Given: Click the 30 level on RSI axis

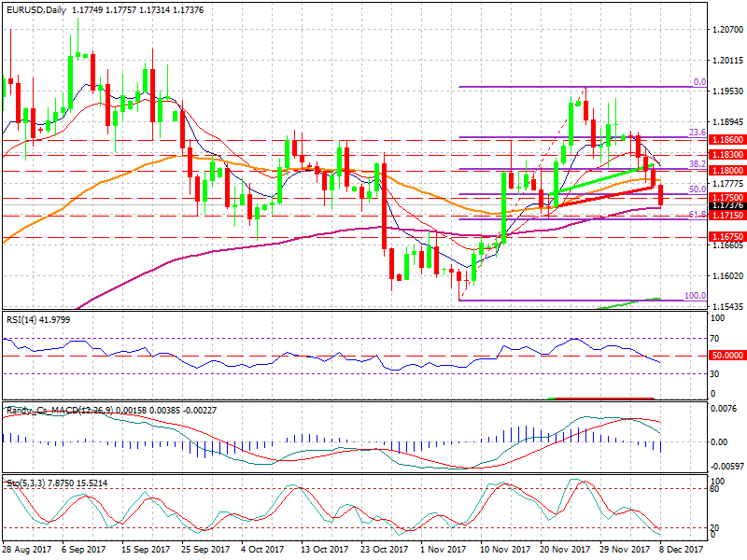Looking at the screenshot, I should 714,374.
